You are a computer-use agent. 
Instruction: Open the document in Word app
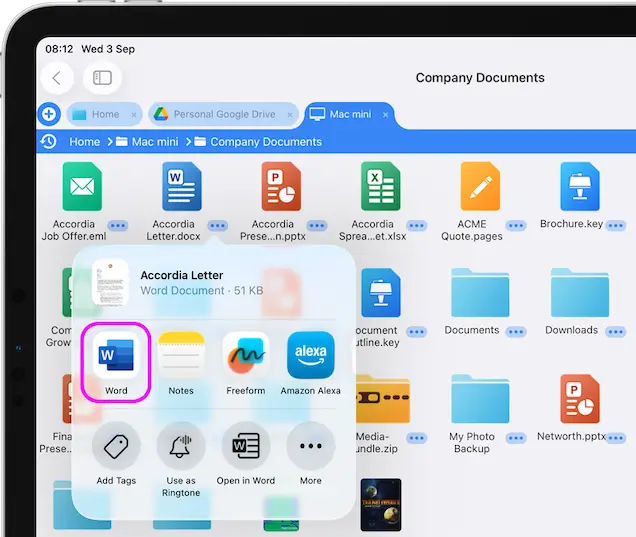[116, 357]
